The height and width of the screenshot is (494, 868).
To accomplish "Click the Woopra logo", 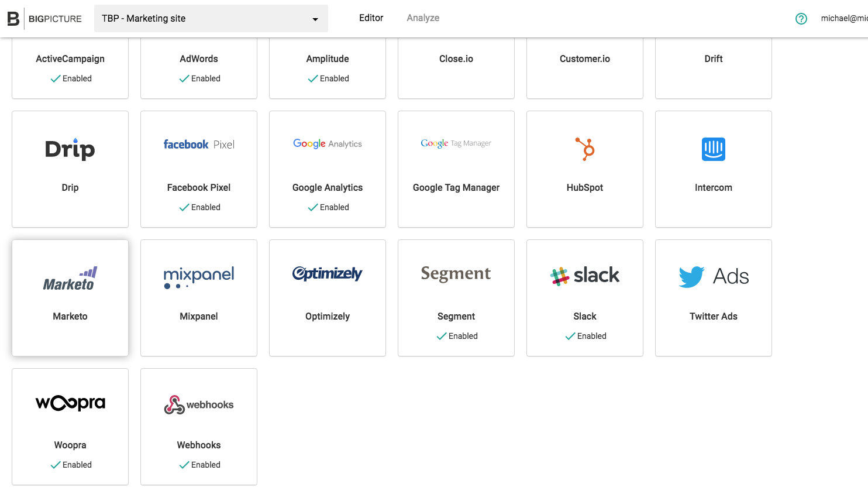I will pyautogui.click(x=70, y=403).
